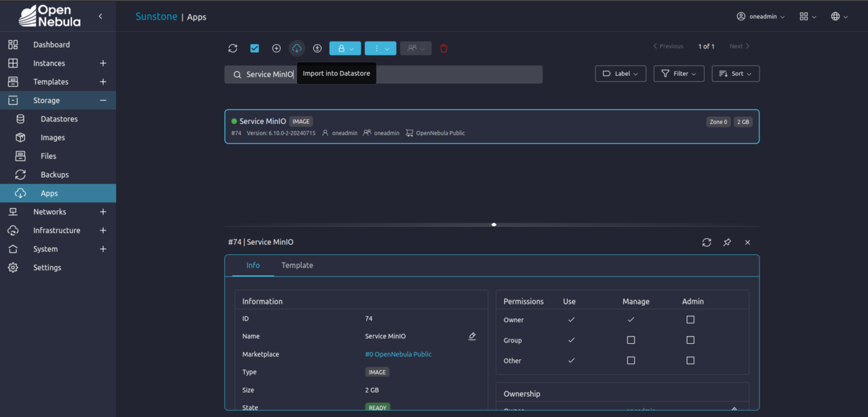Delete the app using the trash icon
This screenshot has width=868, height=417.
443,48
